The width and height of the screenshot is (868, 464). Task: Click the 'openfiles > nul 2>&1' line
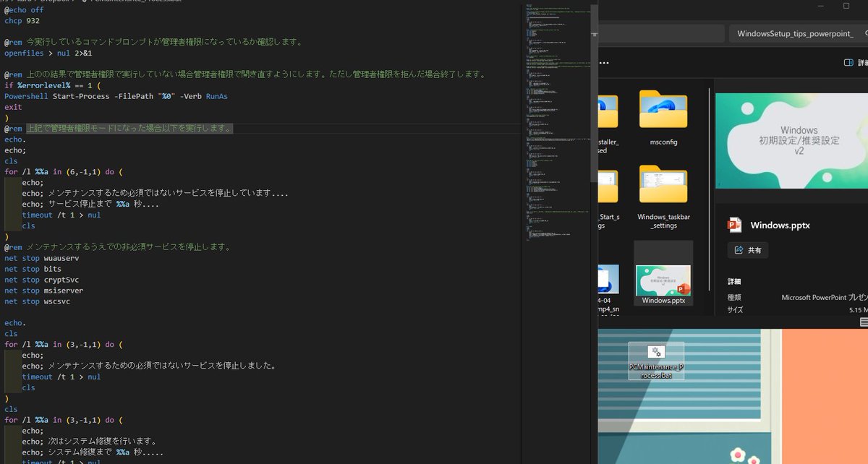point(48,53)
